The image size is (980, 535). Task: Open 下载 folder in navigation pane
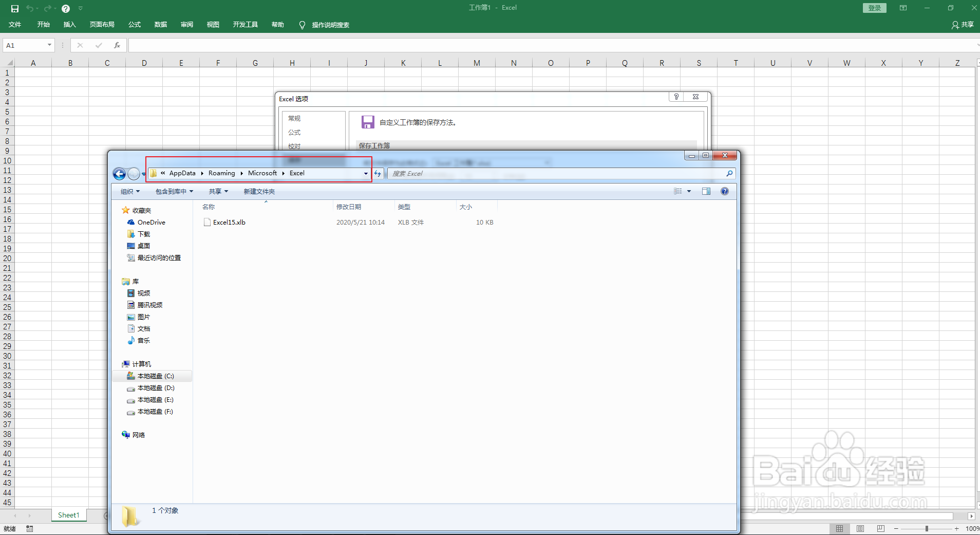144,234
